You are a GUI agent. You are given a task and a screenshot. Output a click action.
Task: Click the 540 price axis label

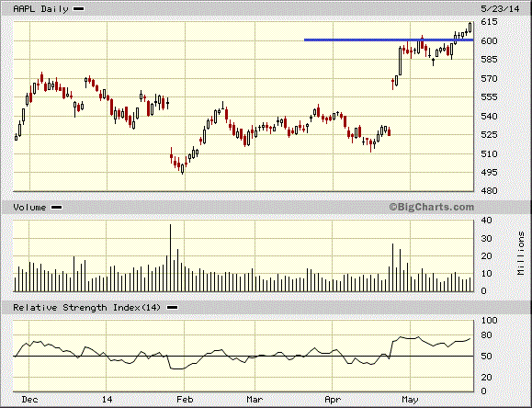tap(489, 116)
